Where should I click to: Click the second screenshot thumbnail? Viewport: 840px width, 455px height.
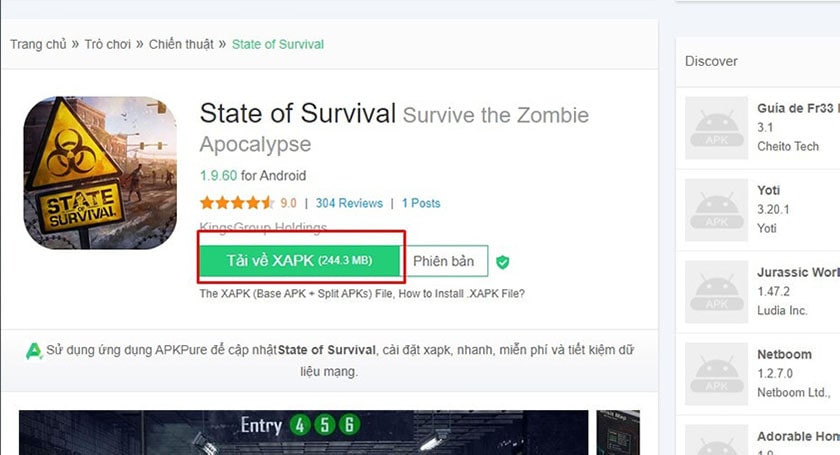click(x=618, y=432)
